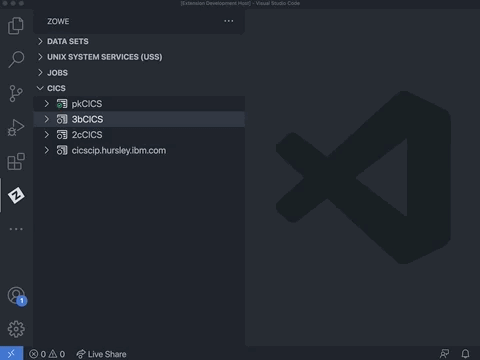
Task: Open the Source Control view
Action: [16, 93]
